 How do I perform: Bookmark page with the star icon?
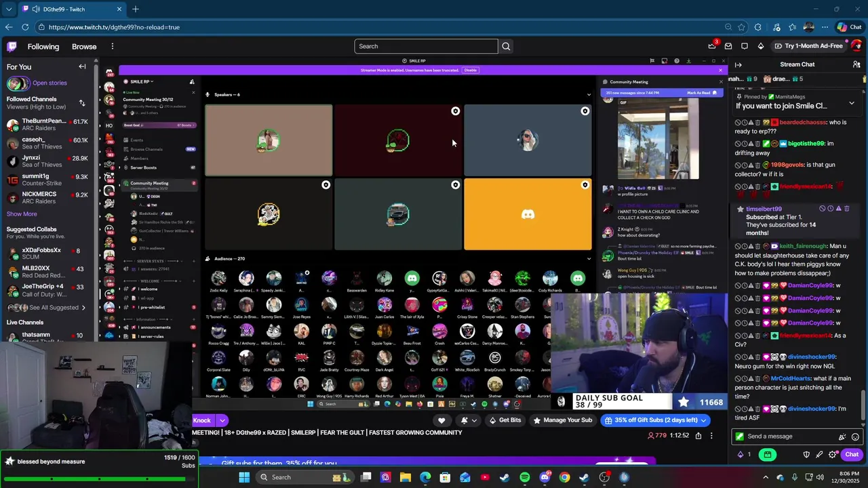(741, 27)
